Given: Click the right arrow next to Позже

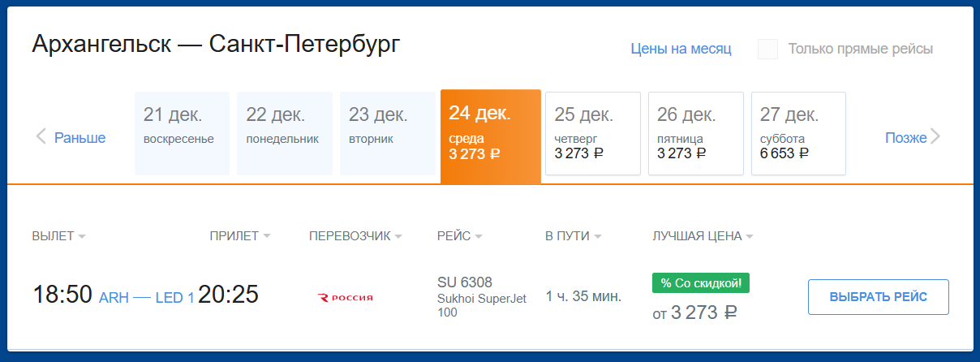Looking at the screenshot, I should click(x=935, y=136).
